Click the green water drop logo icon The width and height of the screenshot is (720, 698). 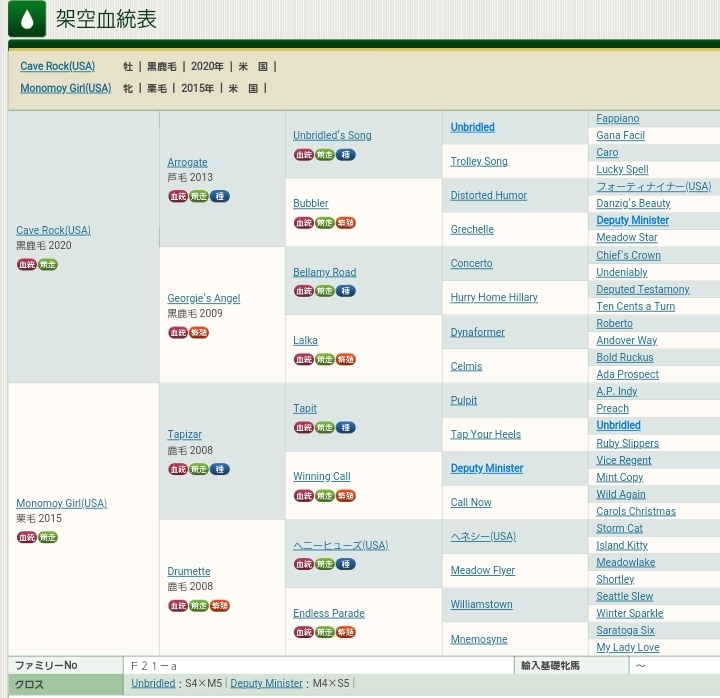[x=27, y=19]
